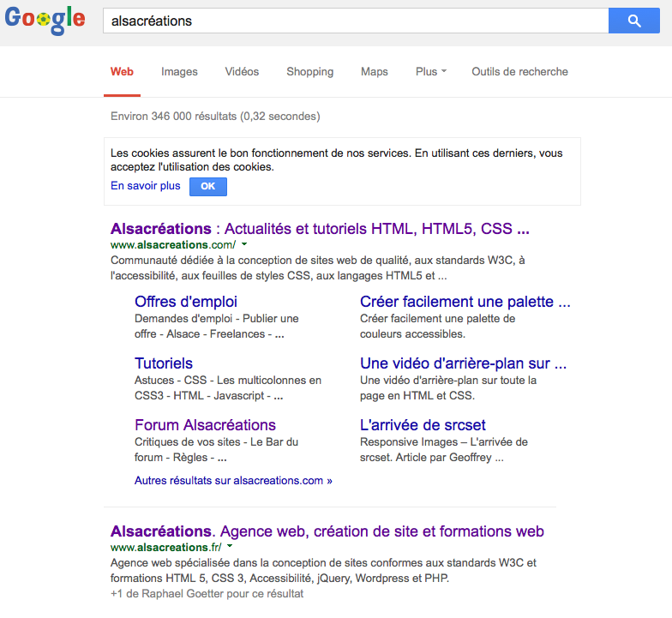This screenshot has width=672, height=618.
Task: Open the L'arrivée de srcset sitelink
Action: tap(423, 425)
